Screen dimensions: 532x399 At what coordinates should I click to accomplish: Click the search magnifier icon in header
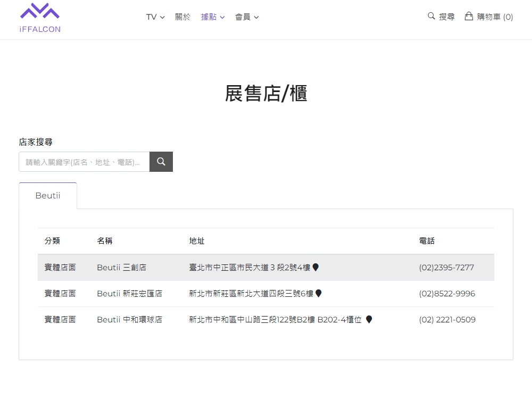click(x=431, y=16)
